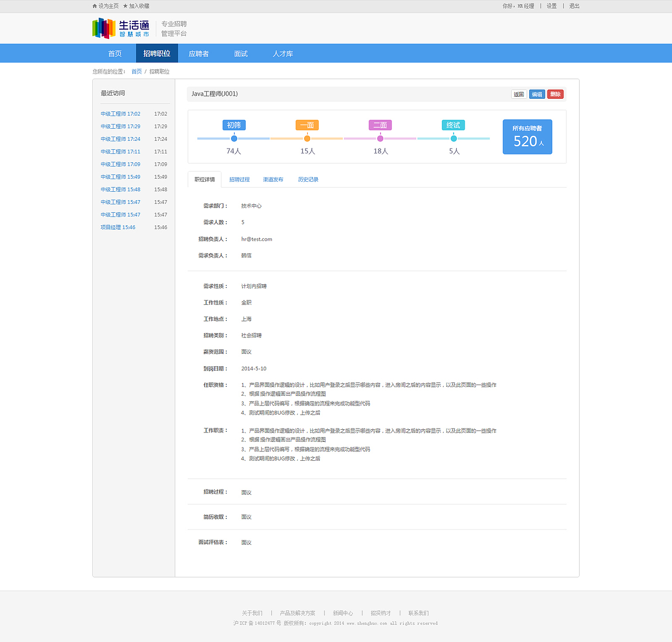Open the 人才库 navigation tab
The width and height of the screenshot is (672, 642).
(x=283, y=54)
